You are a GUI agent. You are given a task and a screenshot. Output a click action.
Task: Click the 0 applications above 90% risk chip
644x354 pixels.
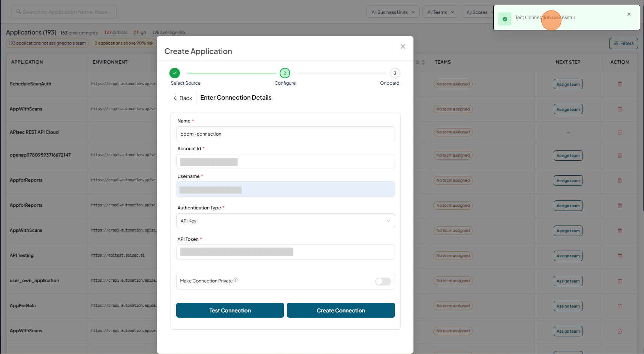(124, 43)
